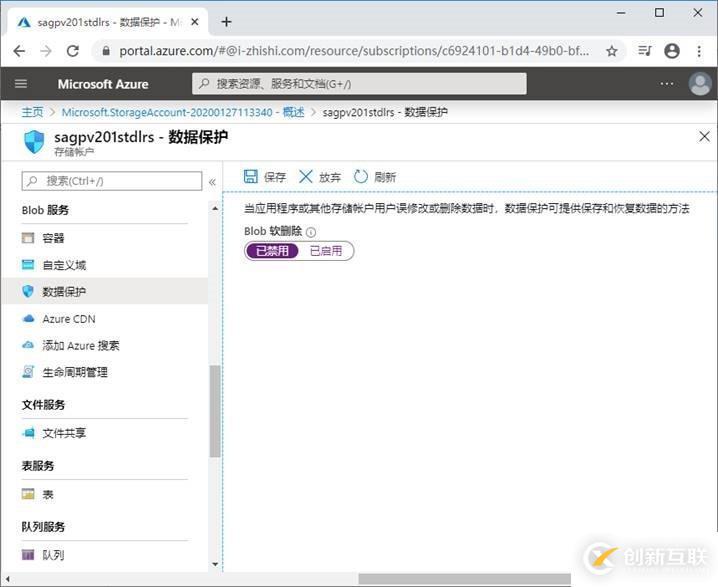
Task: Click the Blob 软删除 label
Action: point(273,231)
